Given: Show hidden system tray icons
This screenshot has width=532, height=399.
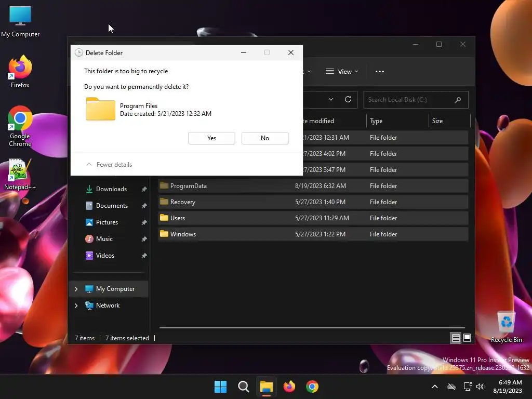Looking at the screenshot, I should [435, 387].
